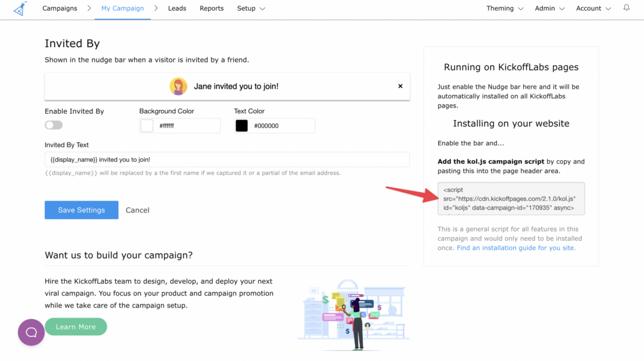Expand the Setup dropdown menu
The width and height of the screenshot is (644, 361).
pos(251,8)
